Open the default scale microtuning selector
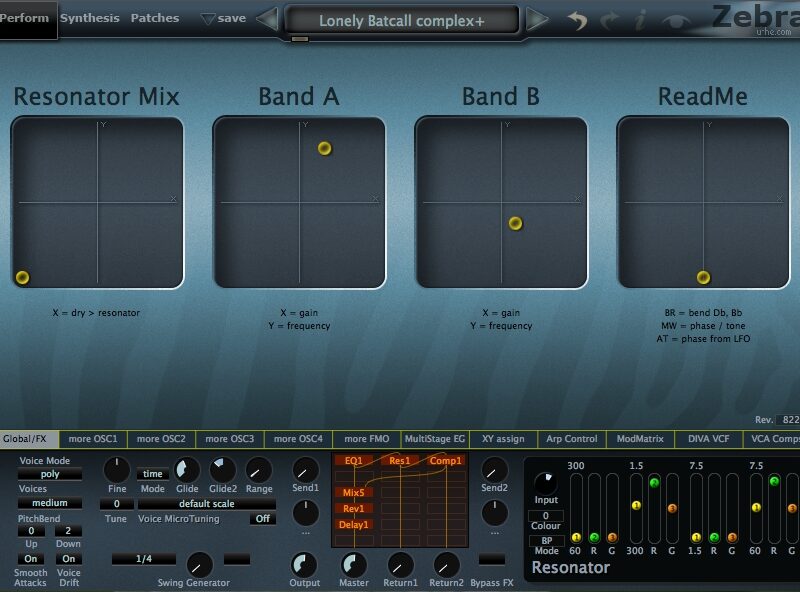 (x=207, y=504)
